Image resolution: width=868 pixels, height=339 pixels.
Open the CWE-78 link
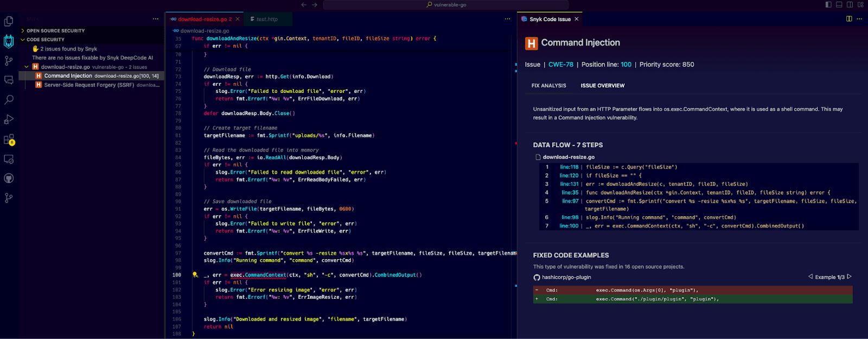coord(560,65)
